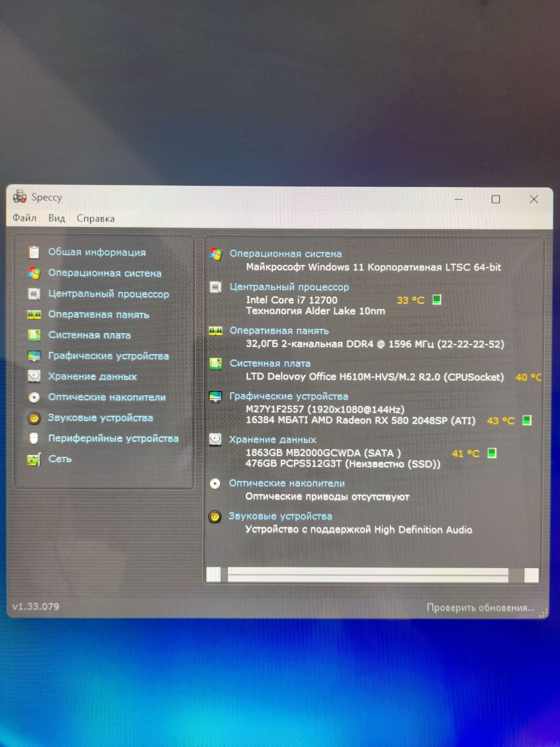The image size is (560, 747).
Task: Open Хранение данных heading link in summary
Action: (273, 440)
